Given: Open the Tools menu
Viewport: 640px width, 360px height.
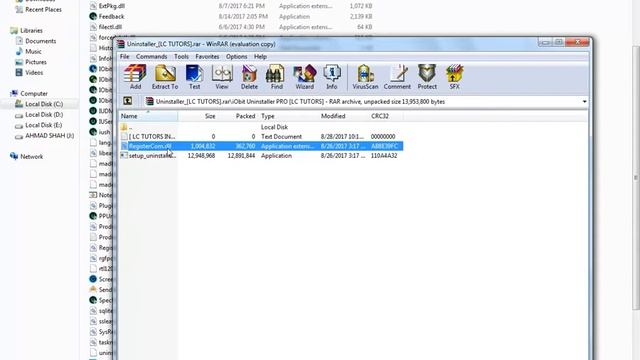Looking at the screenshot, I should tap(181, 57).
